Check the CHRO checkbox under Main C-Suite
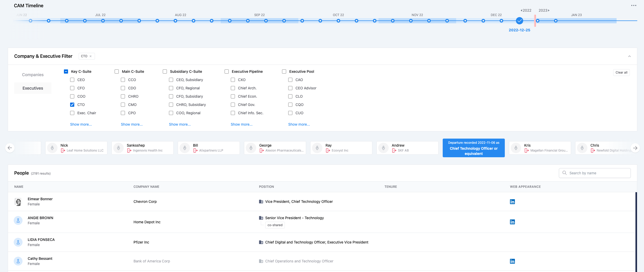The width and height of the screenshot is (644, 272). (x=123, y=96)
